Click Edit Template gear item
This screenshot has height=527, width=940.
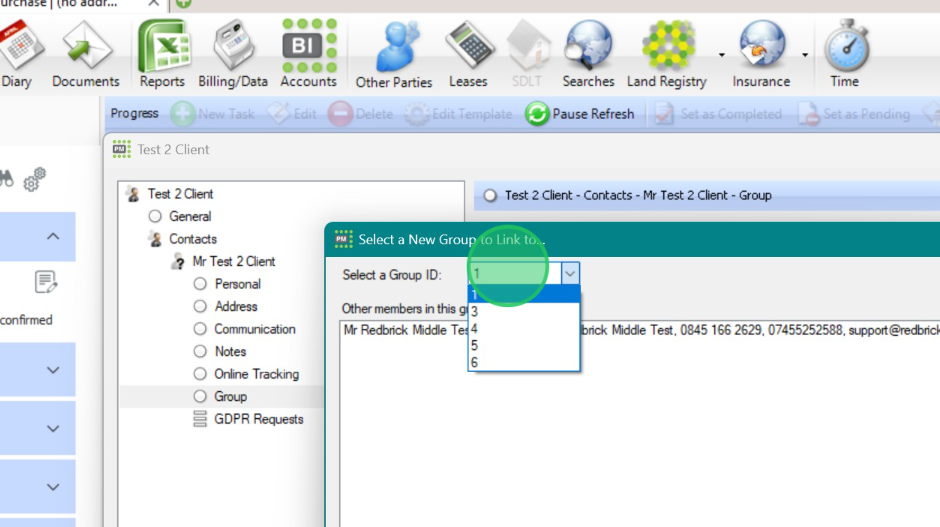pyautogui.click(x=459, y=113)
